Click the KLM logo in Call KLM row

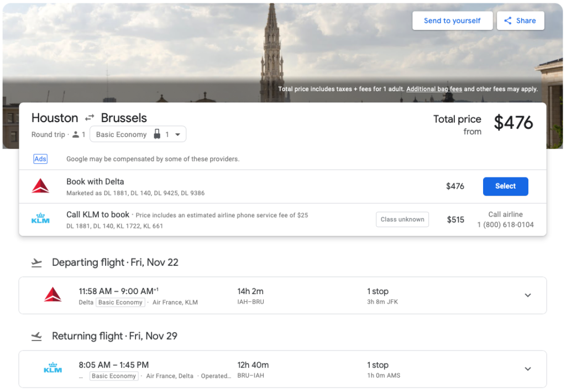40,219
